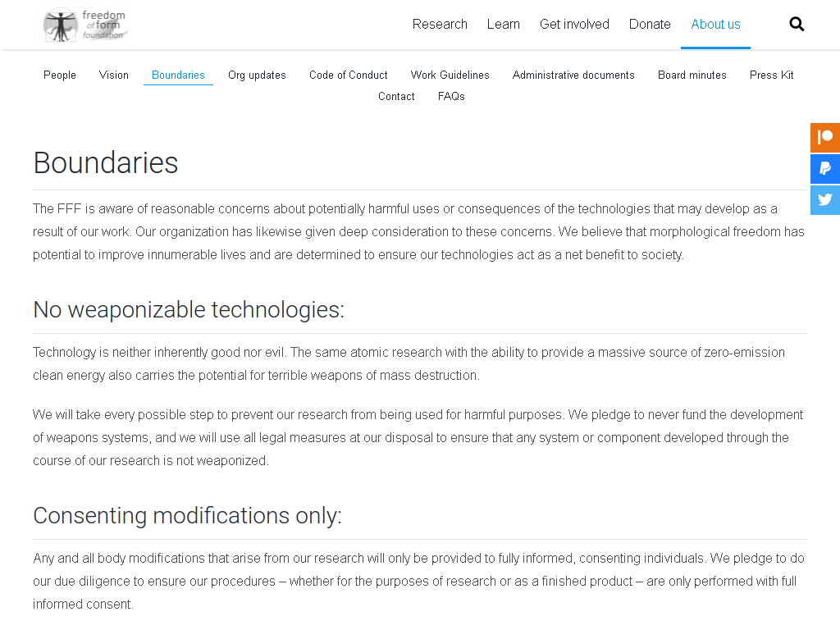Click the Boundaries page heading

(106, 163)
